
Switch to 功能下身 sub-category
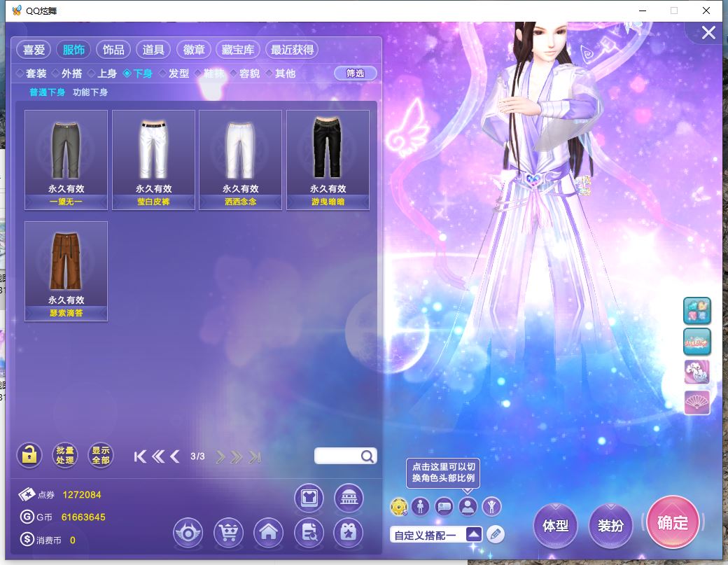coord(90,92)
